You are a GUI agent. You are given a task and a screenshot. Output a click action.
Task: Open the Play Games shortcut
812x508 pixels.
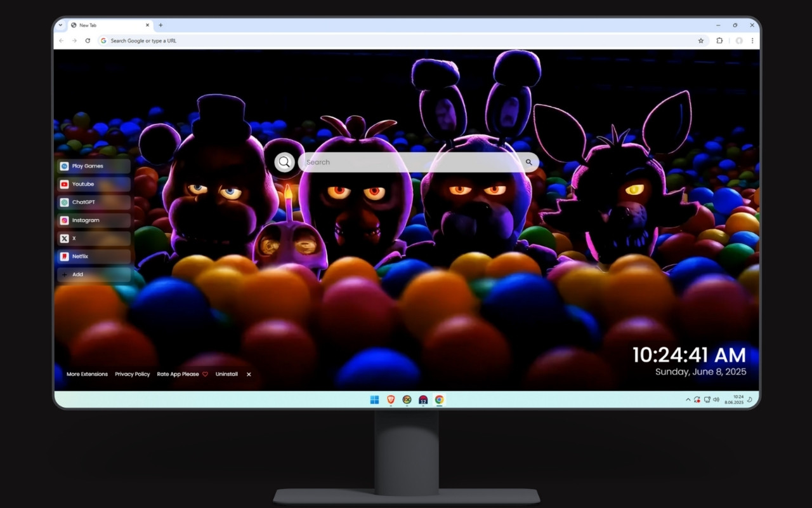tap(94, 166)
